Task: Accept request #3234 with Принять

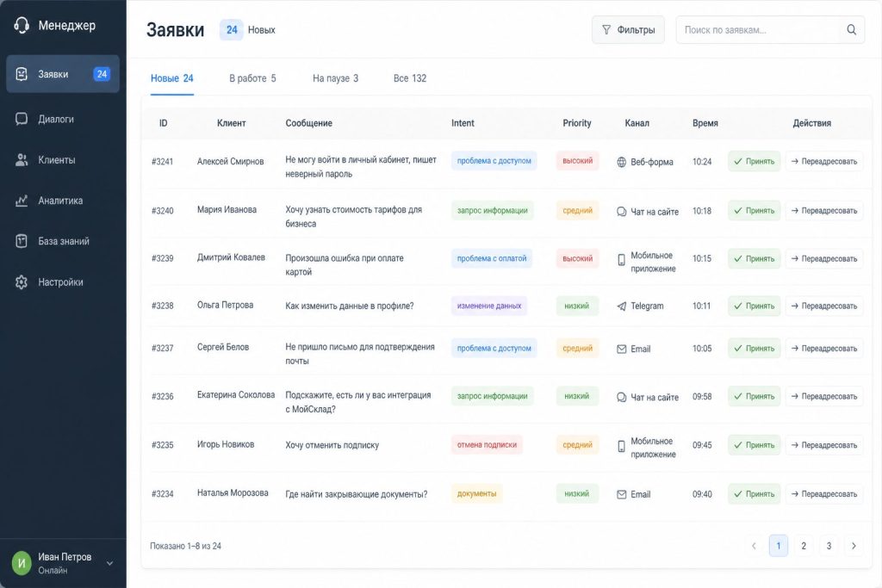Action: click(x=754, y=494)
